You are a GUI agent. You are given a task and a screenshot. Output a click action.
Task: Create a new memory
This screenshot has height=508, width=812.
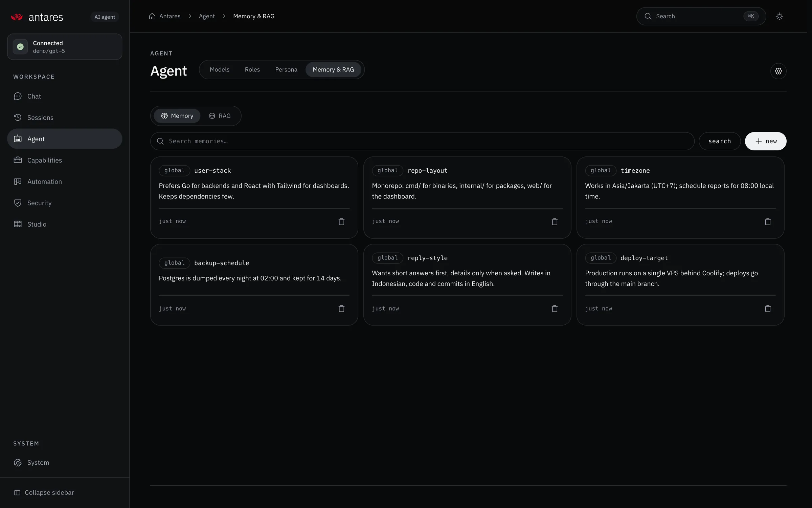[x=766, y=141]
